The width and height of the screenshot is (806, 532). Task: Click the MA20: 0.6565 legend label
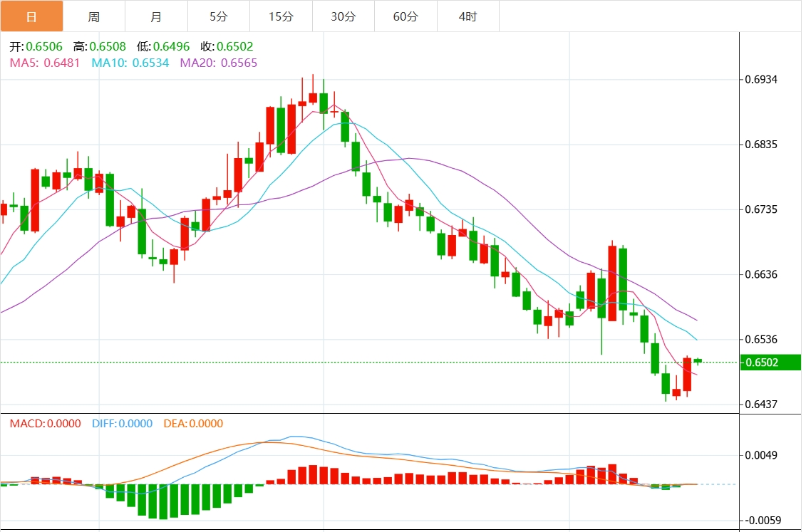219,63
